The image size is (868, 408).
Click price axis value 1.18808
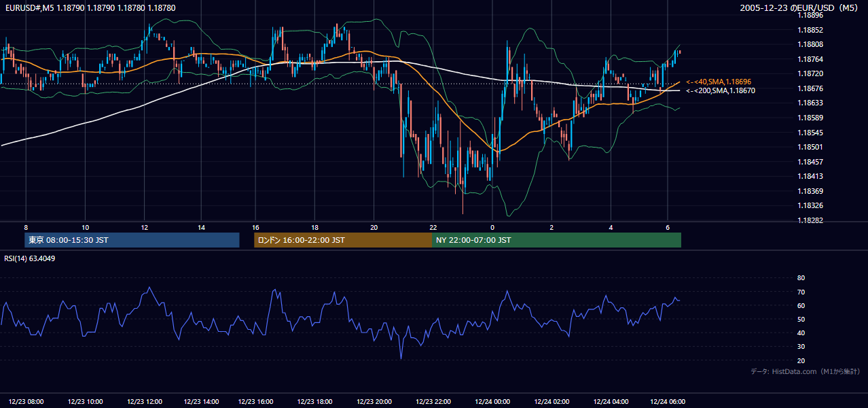(x=810, y=45)
